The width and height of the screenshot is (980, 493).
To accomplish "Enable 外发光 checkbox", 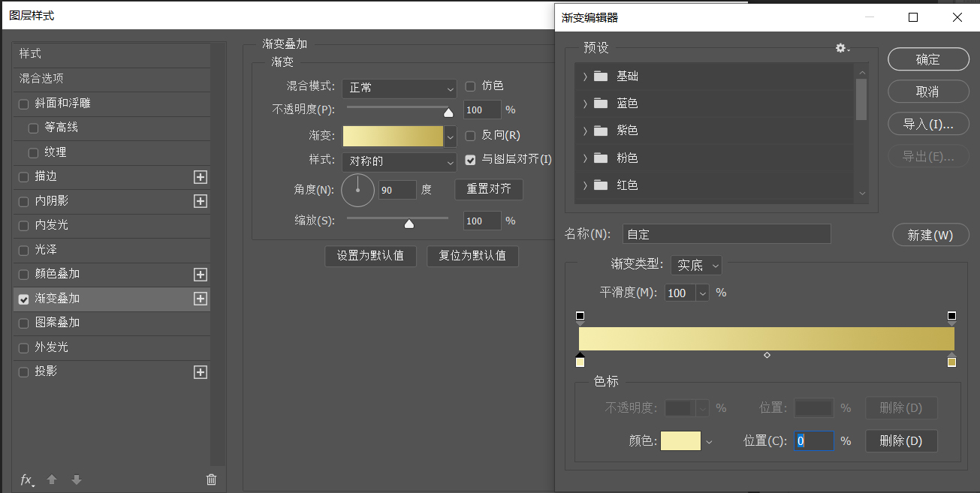I will tap(24, 348).
